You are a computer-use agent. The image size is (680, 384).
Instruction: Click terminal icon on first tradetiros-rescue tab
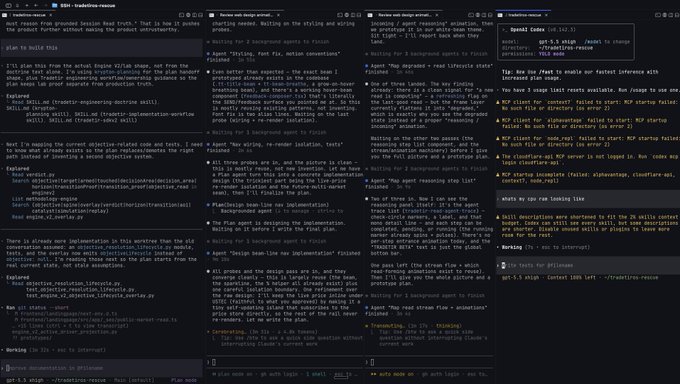point(5,15)
